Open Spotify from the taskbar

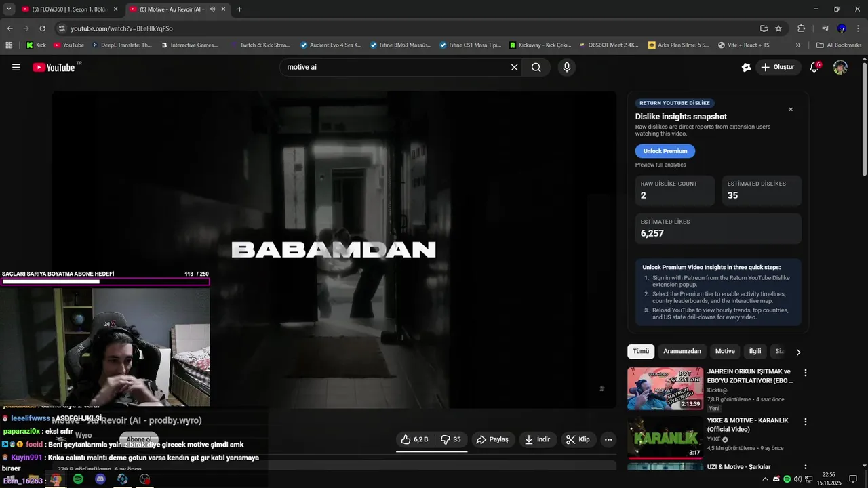pos(78,479)
